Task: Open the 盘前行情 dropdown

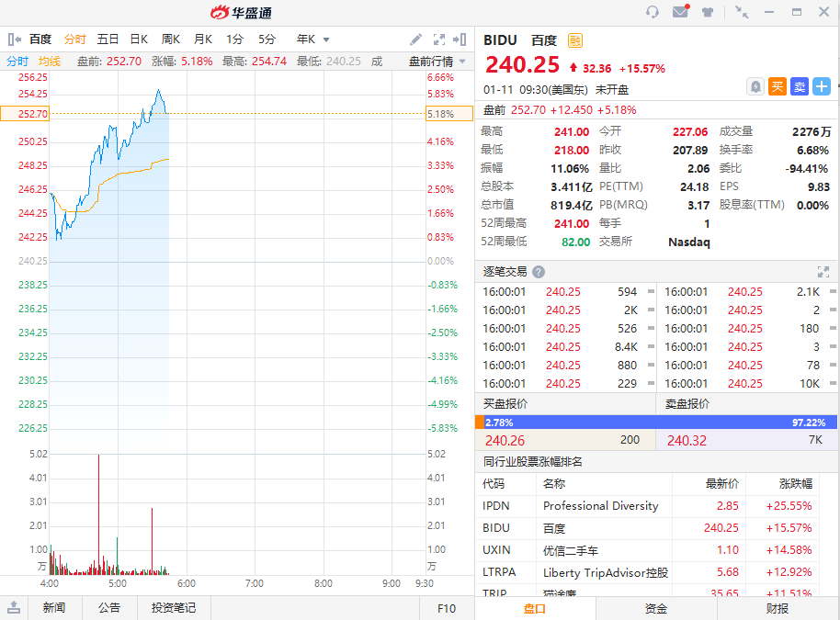Action: 437,62
